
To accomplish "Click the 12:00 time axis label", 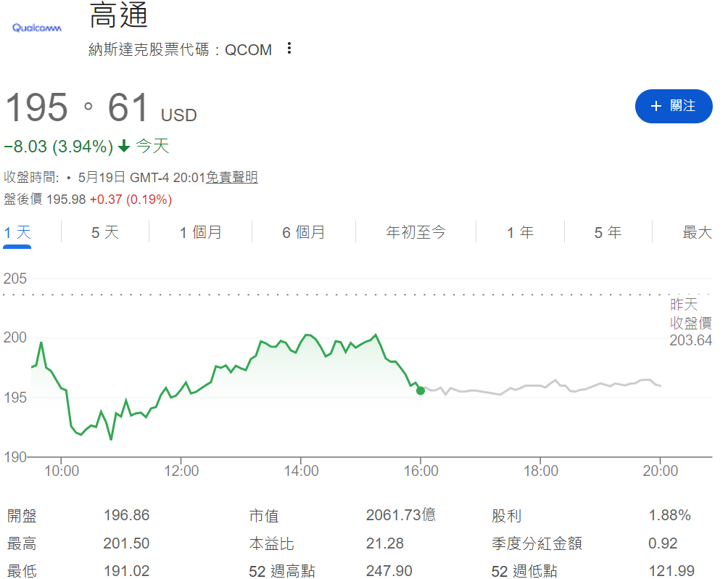I will pos(181,471).
